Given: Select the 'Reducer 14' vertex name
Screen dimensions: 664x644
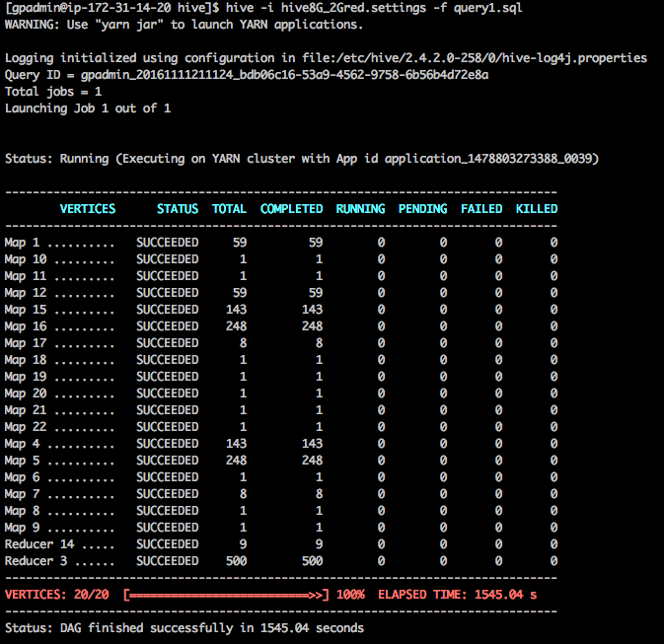Looking at the screenshot, I should pos(39,544).
